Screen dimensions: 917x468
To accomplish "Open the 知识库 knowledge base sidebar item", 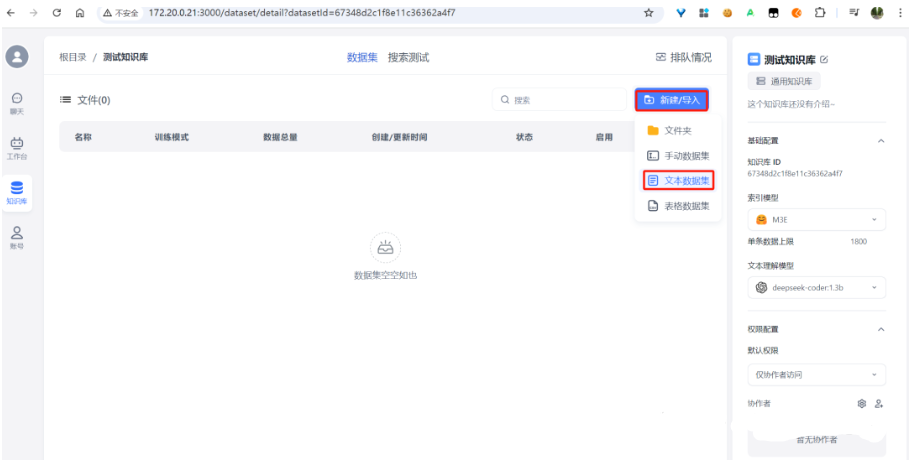I will click(x=17, y=192).
